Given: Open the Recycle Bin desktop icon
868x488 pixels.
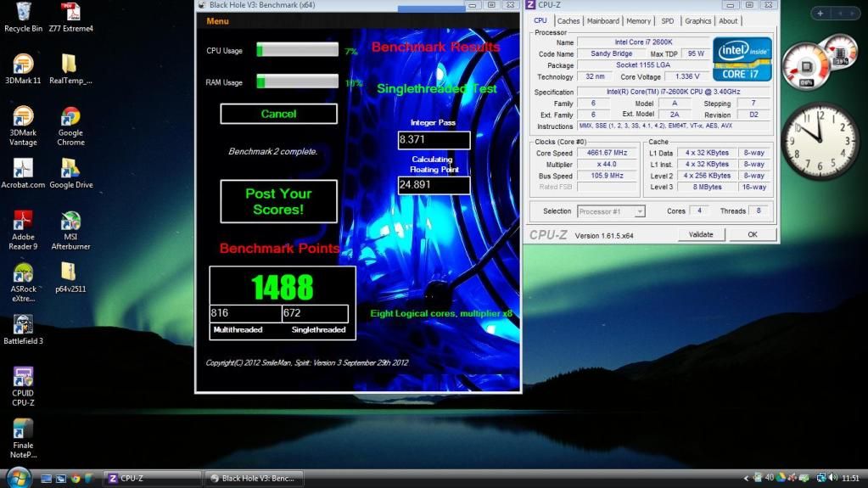Looking at the screenshot, I should pos(23,17).
